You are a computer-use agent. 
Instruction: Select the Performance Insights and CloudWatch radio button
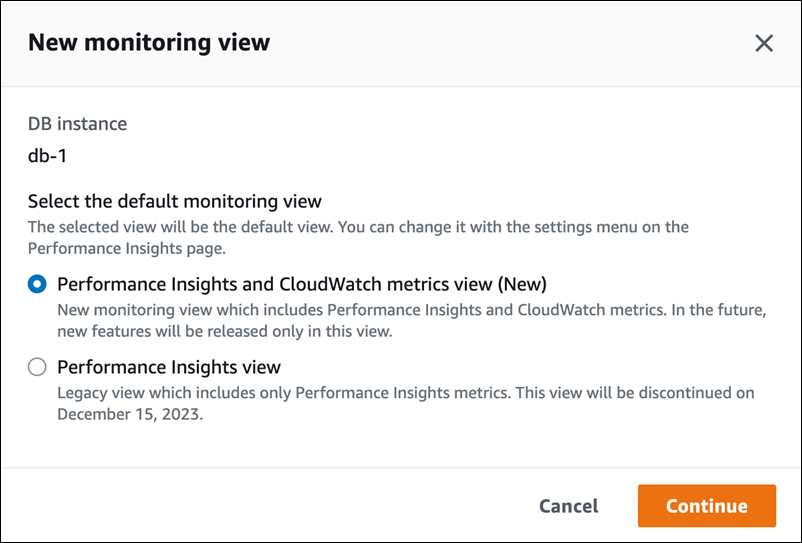(38, 283)
